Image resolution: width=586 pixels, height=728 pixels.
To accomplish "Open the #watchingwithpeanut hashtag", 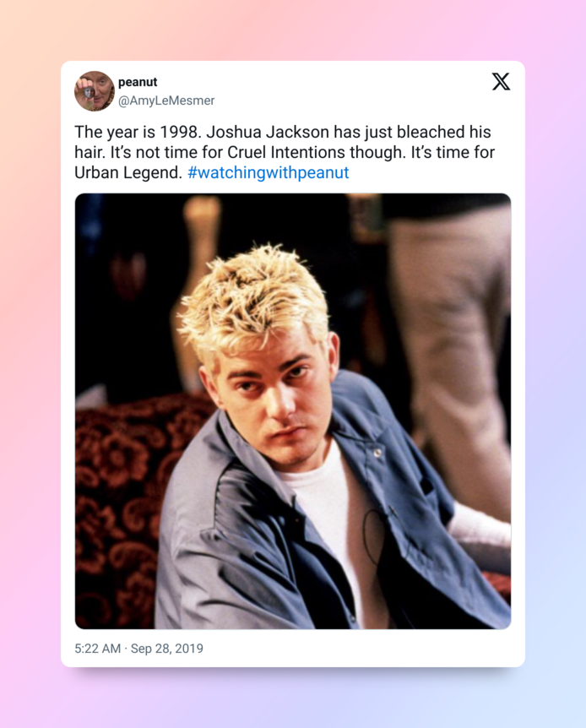I will point(268,172).
